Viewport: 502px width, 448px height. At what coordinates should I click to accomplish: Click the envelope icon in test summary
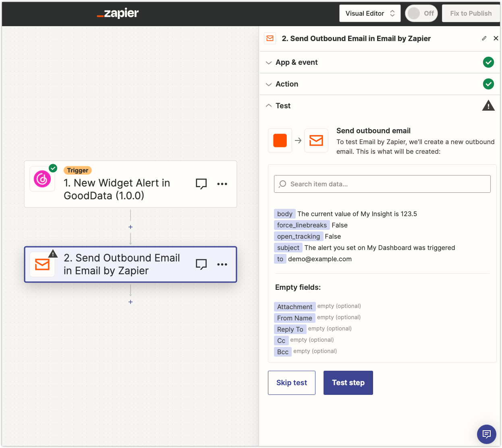(316, 140)
